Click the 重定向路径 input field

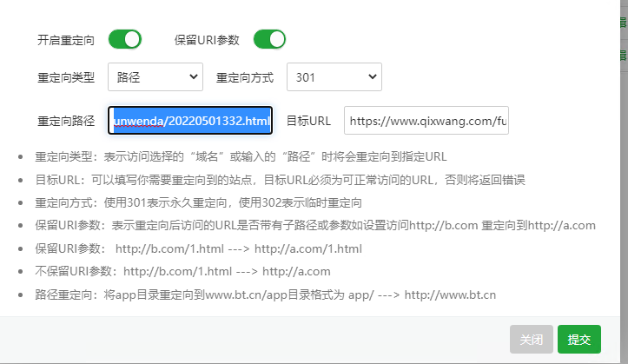(x=190, y=121)
